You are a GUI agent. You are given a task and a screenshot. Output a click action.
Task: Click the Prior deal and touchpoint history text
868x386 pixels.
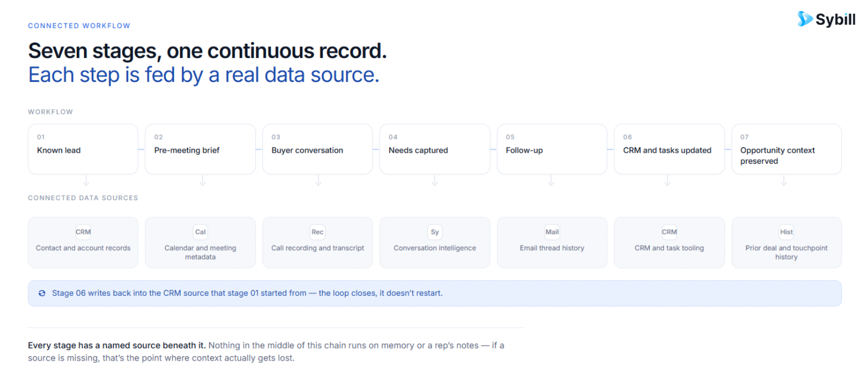[786, 253]
